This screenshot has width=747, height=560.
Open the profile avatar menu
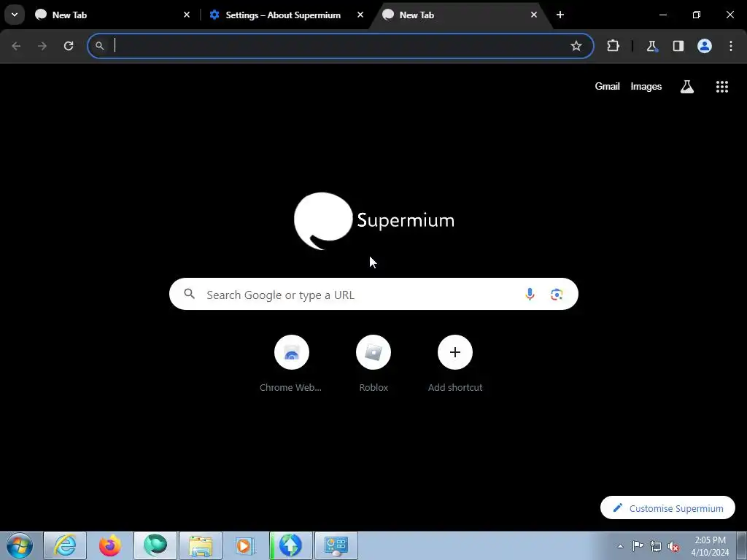[705, 46]
